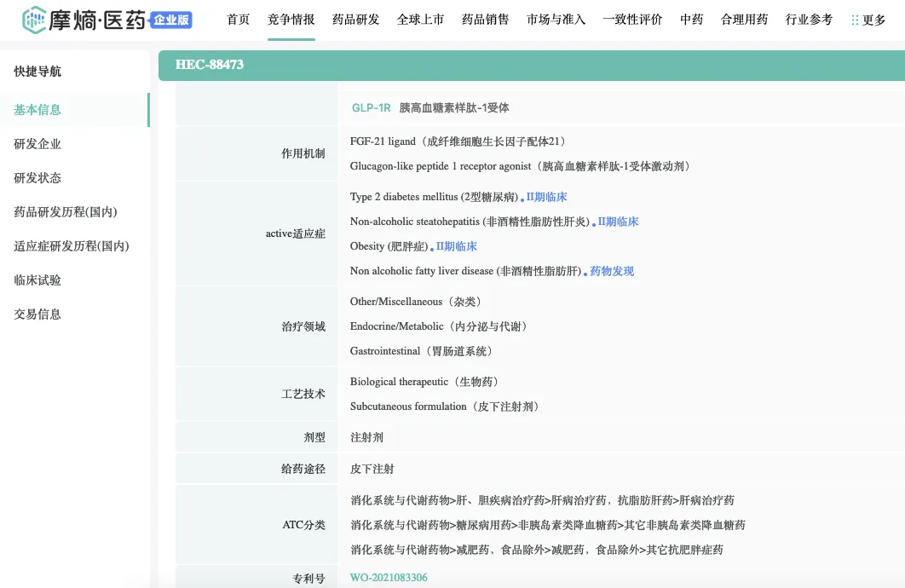905x588 pixels.
Task: Select 基本信息 in the quick navigation
Action: coord(37,110)
